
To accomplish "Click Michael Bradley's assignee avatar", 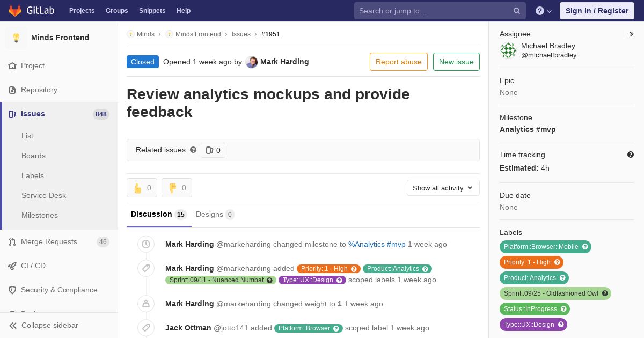I will [x=508, y=50].
